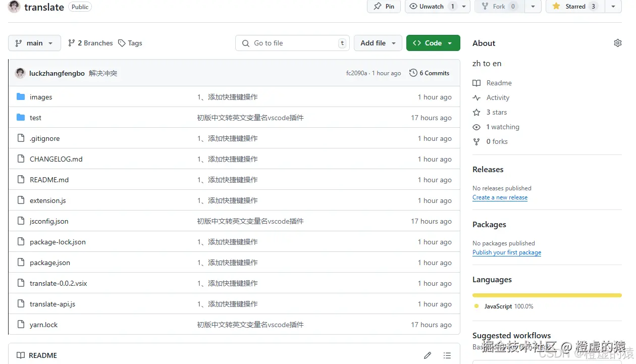Image resolution: width=636 pixels, height=364 pixels.
Task: Click the forks icon in About
Action: click(x=476, y=141)
